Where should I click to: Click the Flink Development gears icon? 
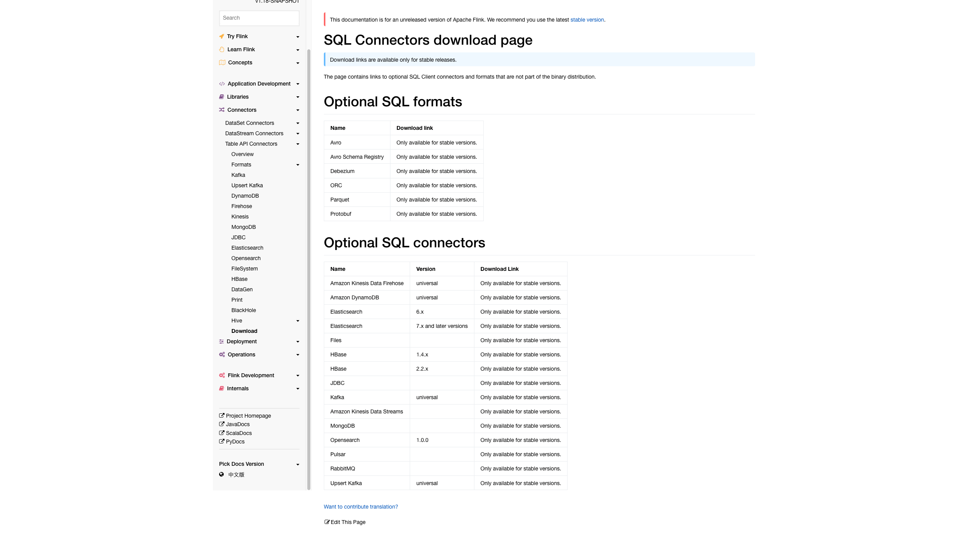(x=222, y=375)
